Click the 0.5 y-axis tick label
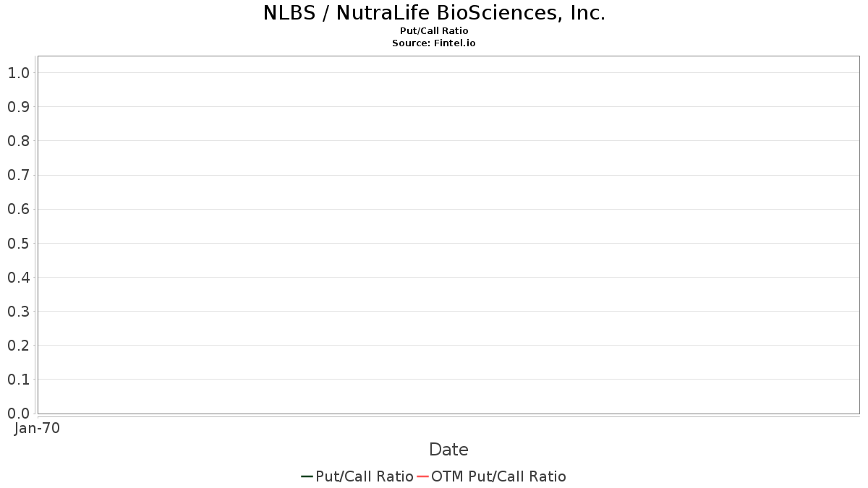 (x=18, y=244)
